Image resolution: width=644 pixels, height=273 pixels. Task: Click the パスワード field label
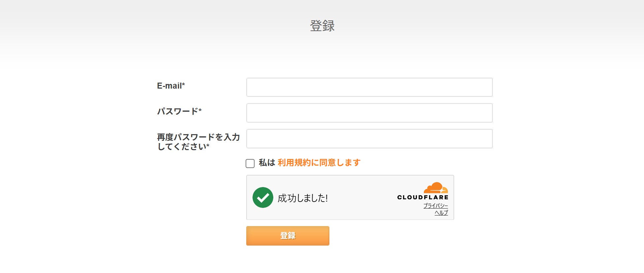pos(178,111)
